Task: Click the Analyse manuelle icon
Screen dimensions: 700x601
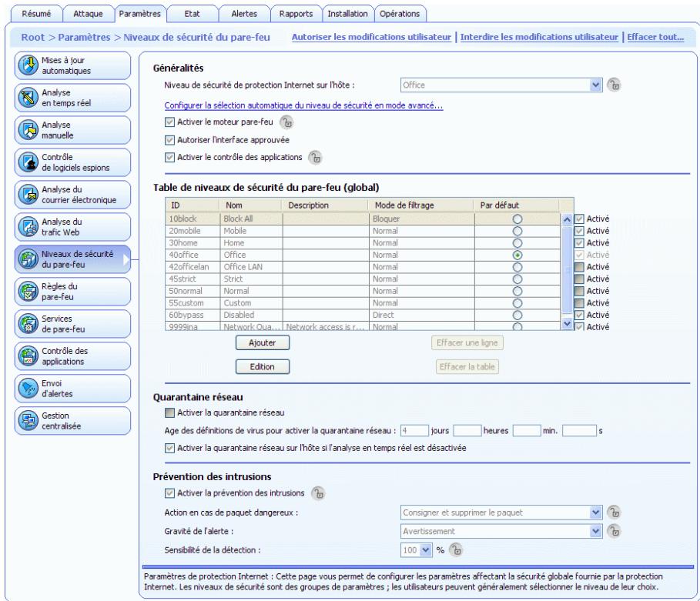Action: pyautogui.click(x=28, y=130)
